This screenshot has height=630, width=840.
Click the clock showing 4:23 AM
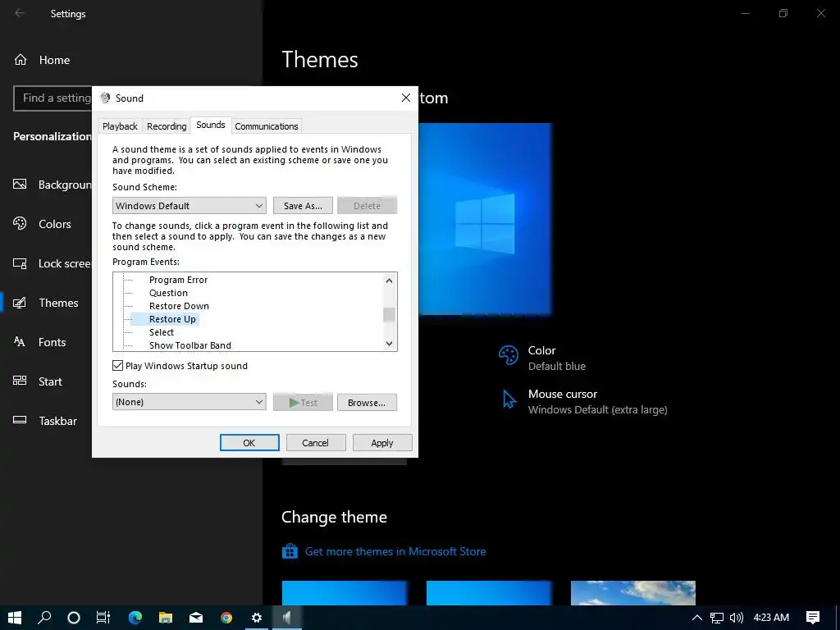click(771, 618)
